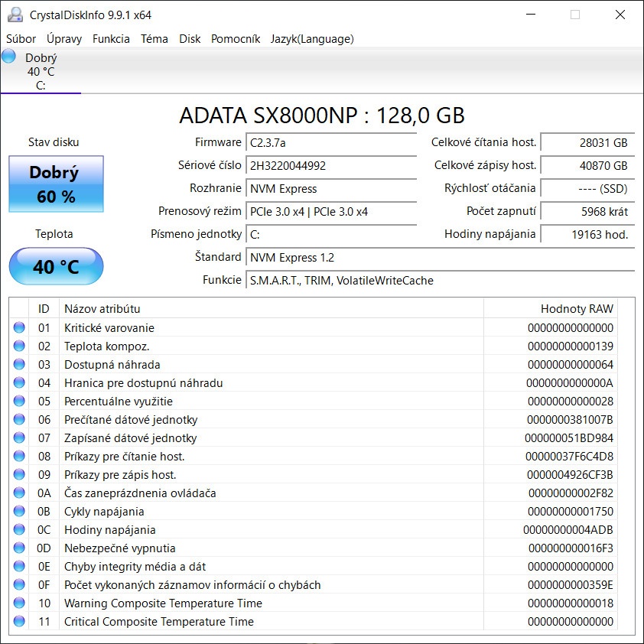Click the status orb for Dostupná náhrada
The width and height of the screenshot is (644, 644).
[19, 364]
